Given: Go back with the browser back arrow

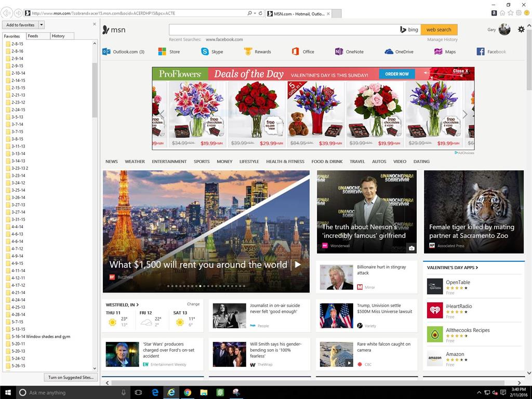Looking at the screenshot, I should click(7, 13).
